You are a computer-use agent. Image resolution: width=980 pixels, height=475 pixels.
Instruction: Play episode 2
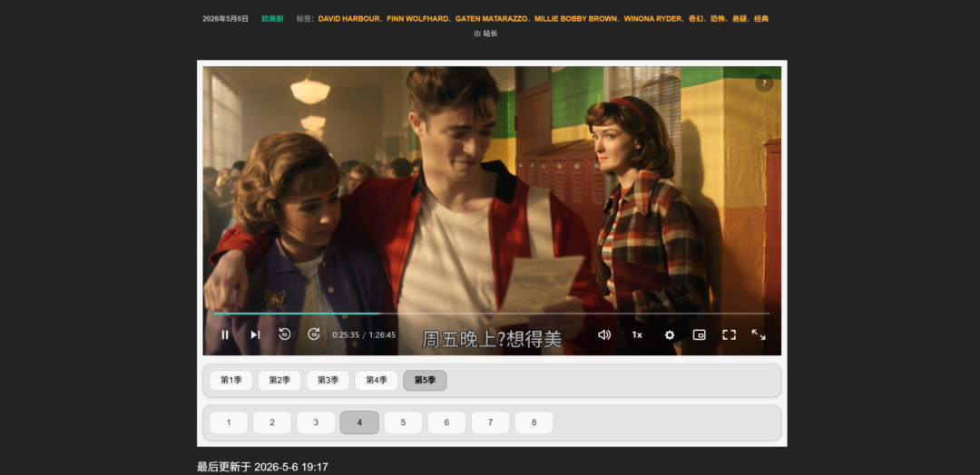tap(272, 422)
